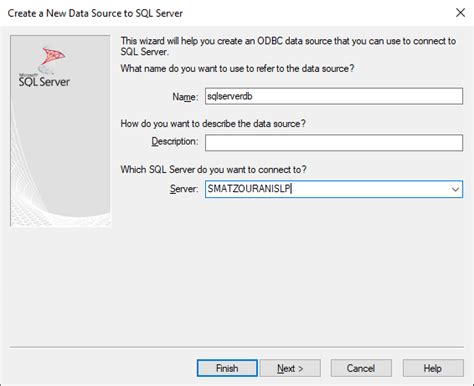Click the Server label
This screenshot has width=474, height=386.
184,189
